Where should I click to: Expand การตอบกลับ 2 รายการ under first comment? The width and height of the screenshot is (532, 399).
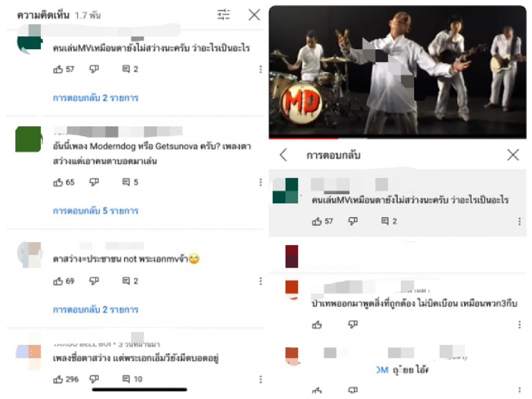96,98
